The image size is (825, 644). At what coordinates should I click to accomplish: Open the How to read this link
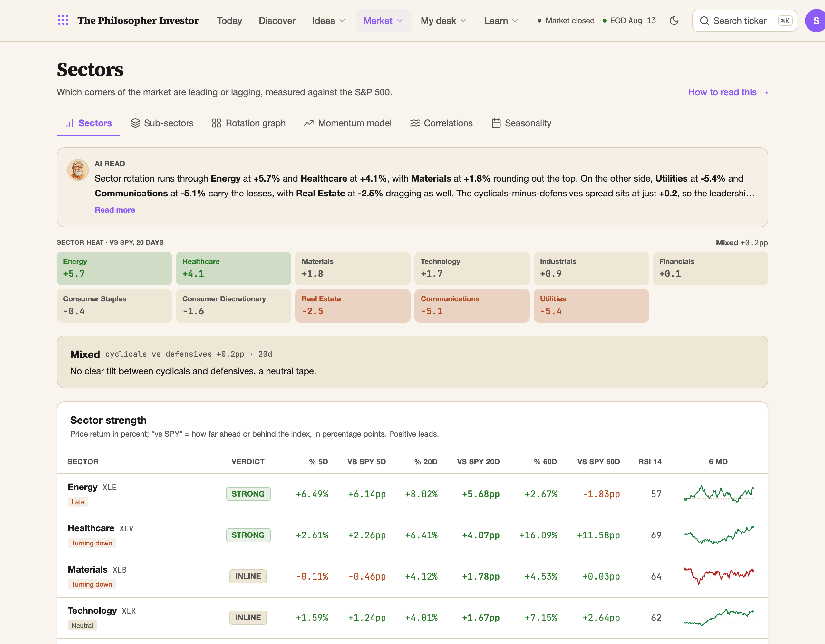click(728, 92)
